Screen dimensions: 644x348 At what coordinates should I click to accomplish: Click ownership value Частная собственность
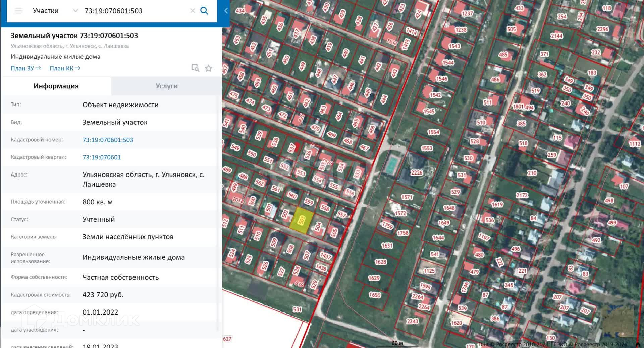pyautogui.click(x=120, y=277)
